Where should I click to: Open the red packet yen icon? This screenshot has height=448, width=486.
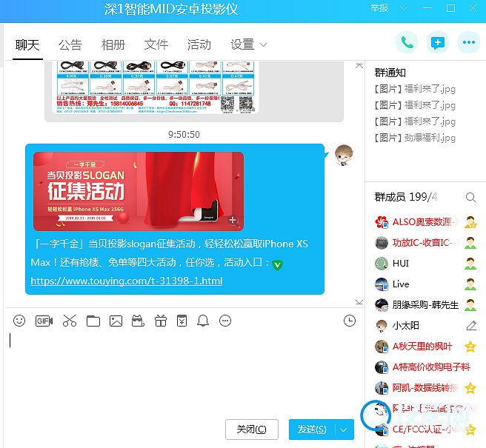coord(182,321)
